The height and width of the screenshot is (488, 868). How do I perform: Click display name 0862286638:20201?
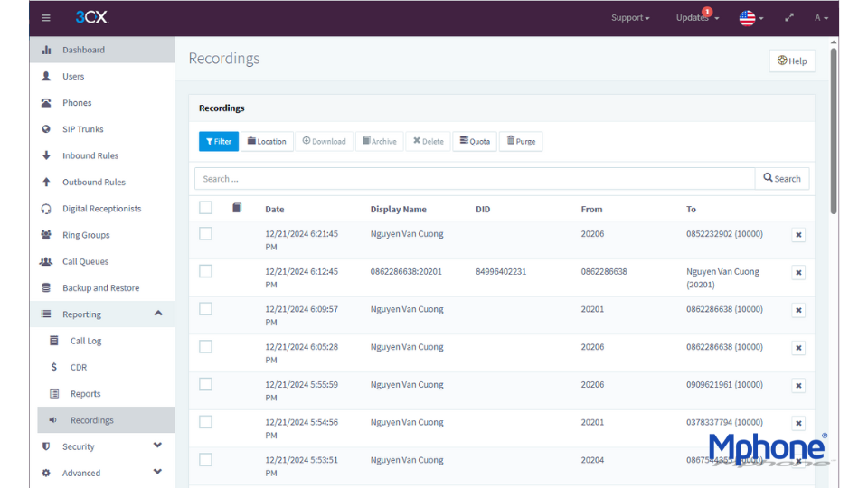[x=406, y=272]
